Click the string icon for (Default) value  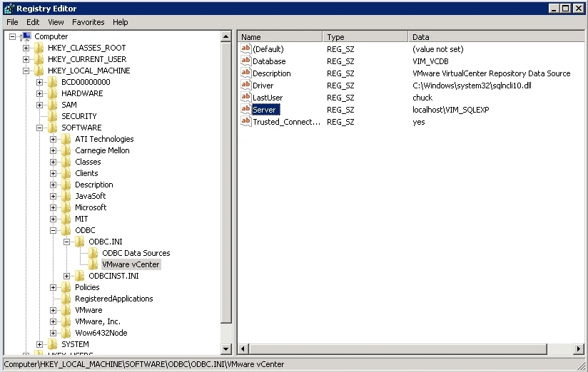(245, 48)
